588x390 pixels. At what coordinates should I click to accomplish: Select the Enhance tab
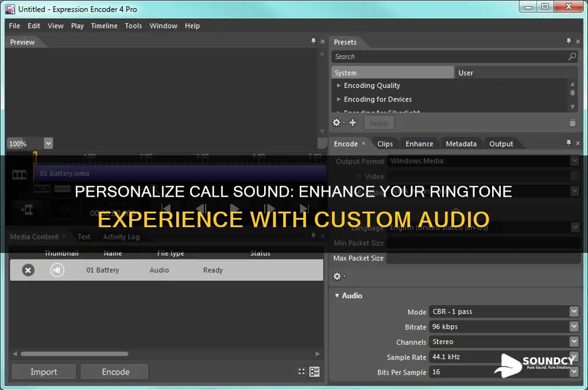point(419,144)
